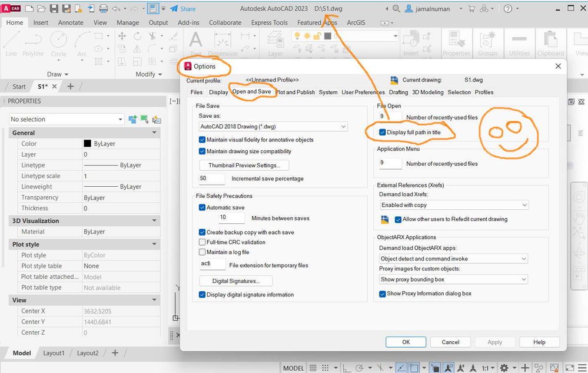The height and width of the screenshot is (373, 588).
Task: Click the Open file folder icon
Action: pyautogui.click(x=41, y=8)
